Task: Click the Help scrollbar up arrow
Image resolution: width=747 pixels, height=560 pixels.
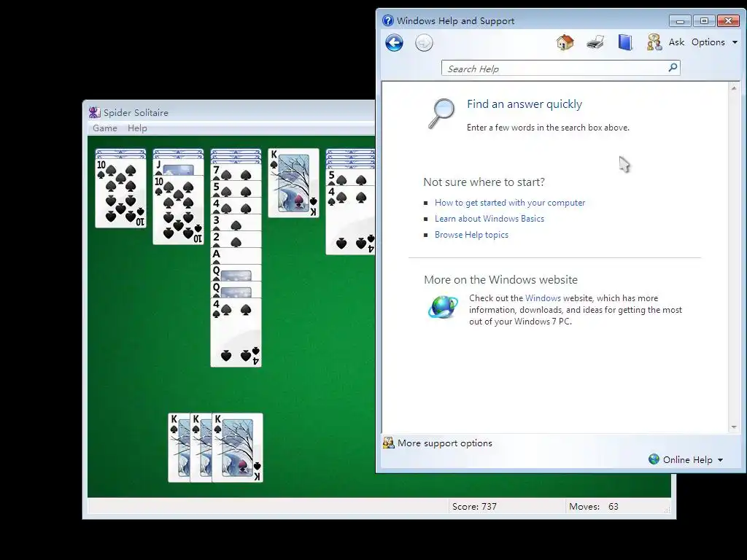Action: (734, 88)
